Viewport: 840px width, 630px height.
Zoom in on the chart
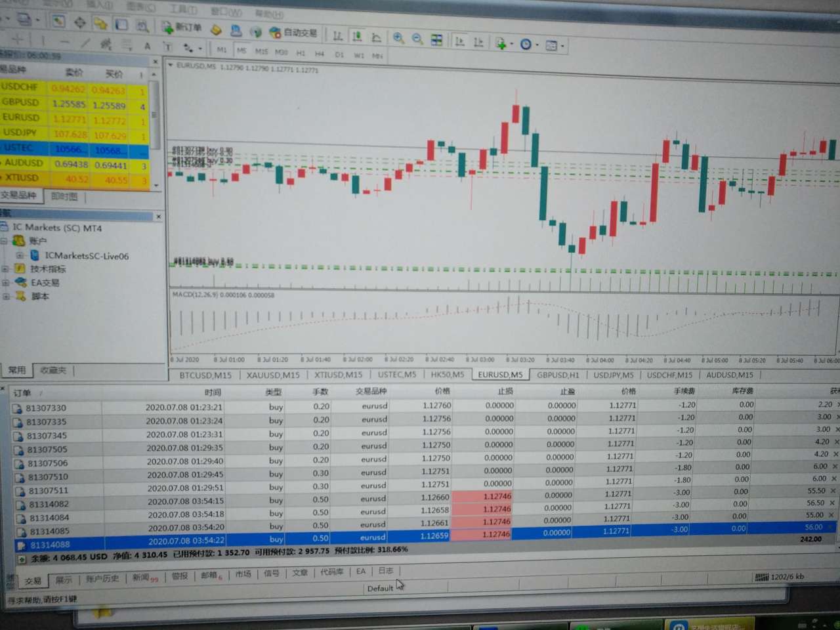click(398, 38)
